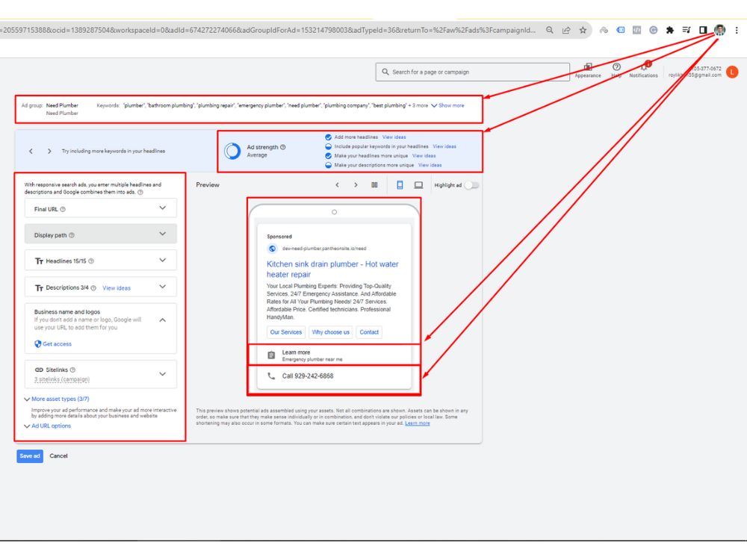Click the Search for a page or campaign field
This screenshot has width=747, height=560.
coord(472,72)
